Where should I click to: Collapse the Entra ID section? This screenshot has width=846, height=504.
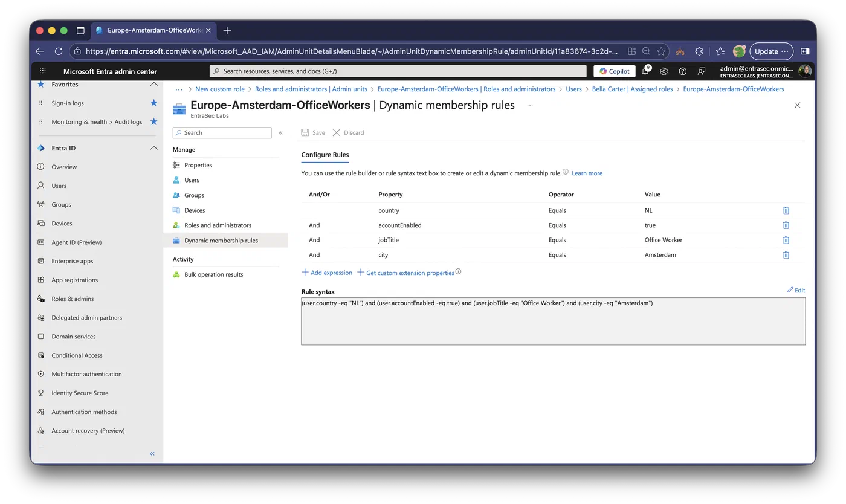click(153, 148)
